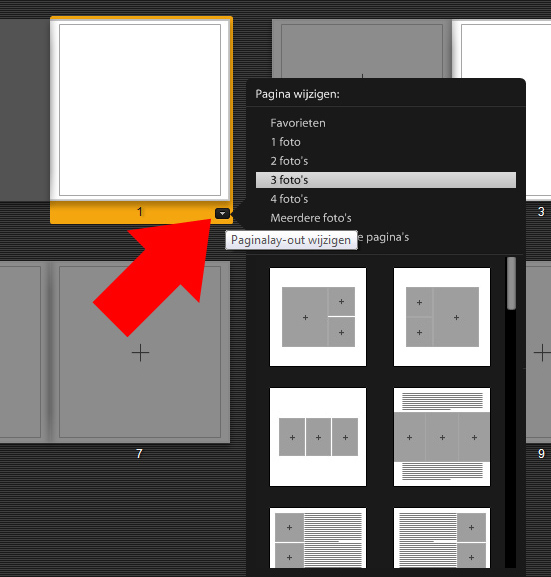Click the layout list scrollbar thumb
551x577 pixels.
(511, 283)
